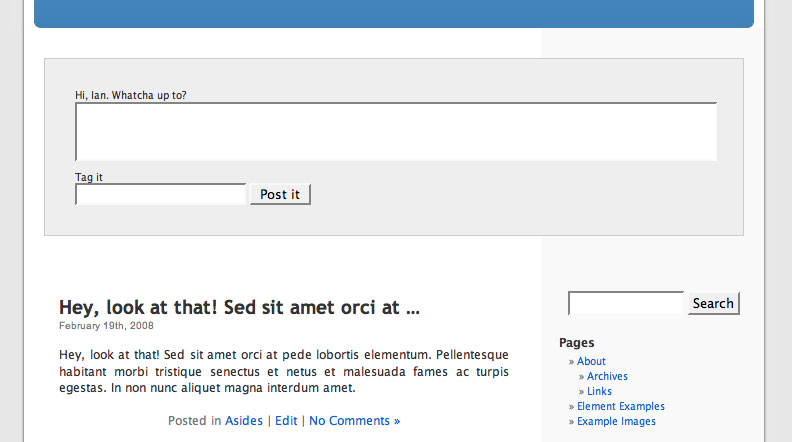Click the "Hi, Ian. Whatcha up to?" label
The width and height of the screenshot is (792, 442).
click(131, 95)
